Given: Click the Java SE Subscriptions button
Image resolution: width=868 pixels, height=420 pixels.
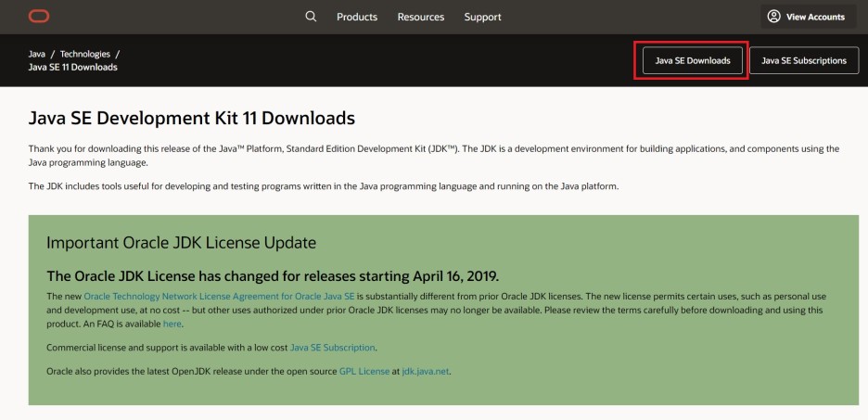Looking at the screenshot, I should [x=804, y=60].
